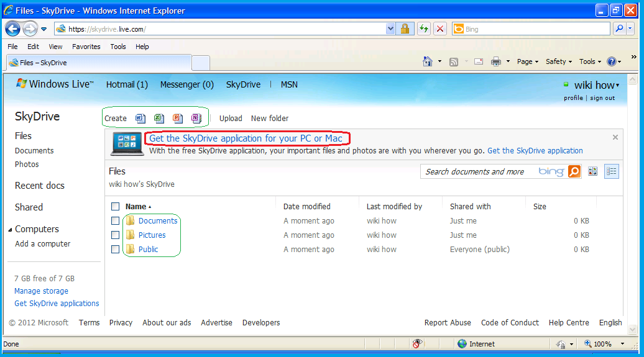Click the browser Back arrow button
The image size is (644, 357).
(12, 29)
